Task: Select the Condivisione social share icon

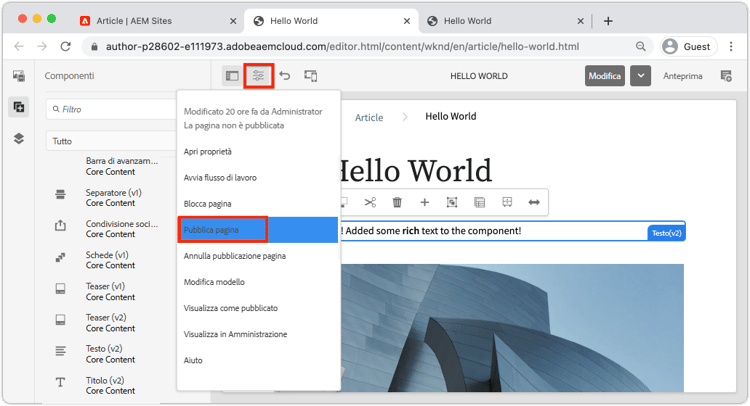Action: click(x=60, y=225)
